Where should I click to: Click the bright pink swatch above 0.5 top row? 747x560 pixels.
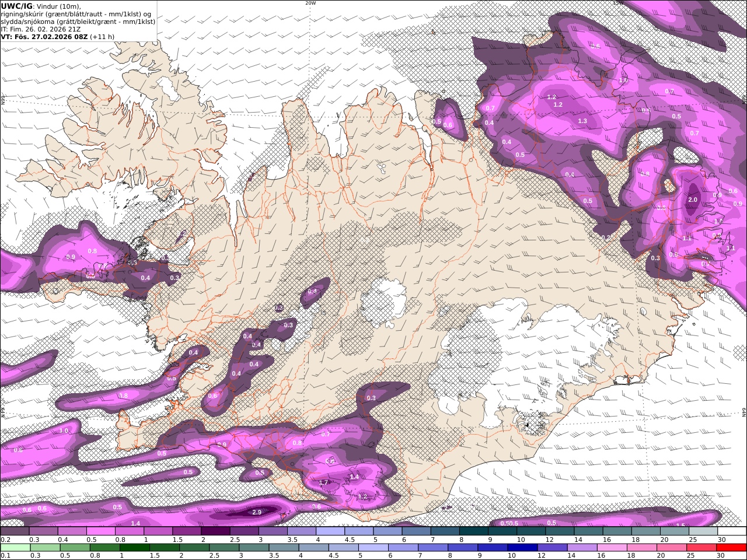coord(100,531)
